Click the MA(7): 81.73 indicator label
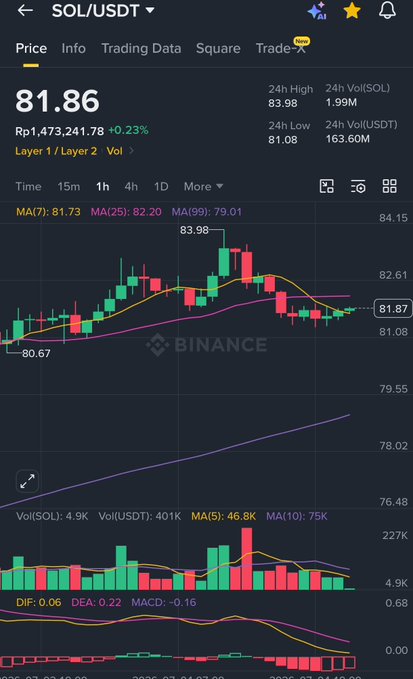The width and height of the screenshot is (413, 679). pyautogui.click(x=48, y=212)
